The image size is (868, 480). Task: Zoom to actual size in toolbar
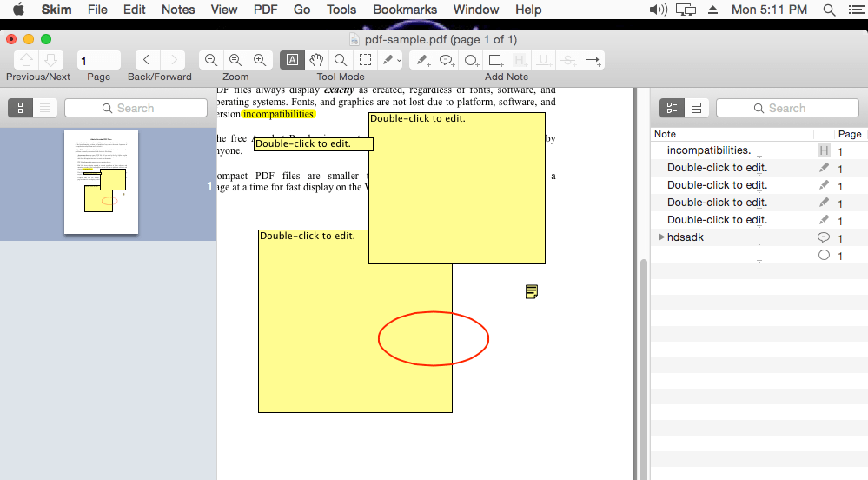tap(235, 60)
